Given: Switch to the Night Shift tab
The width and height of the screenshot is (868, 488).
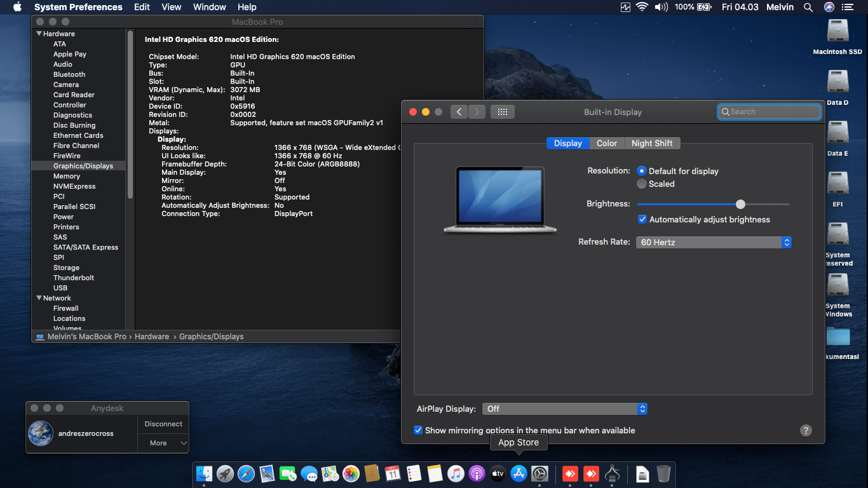Looking at the screenshot, I should click(652, 143).
